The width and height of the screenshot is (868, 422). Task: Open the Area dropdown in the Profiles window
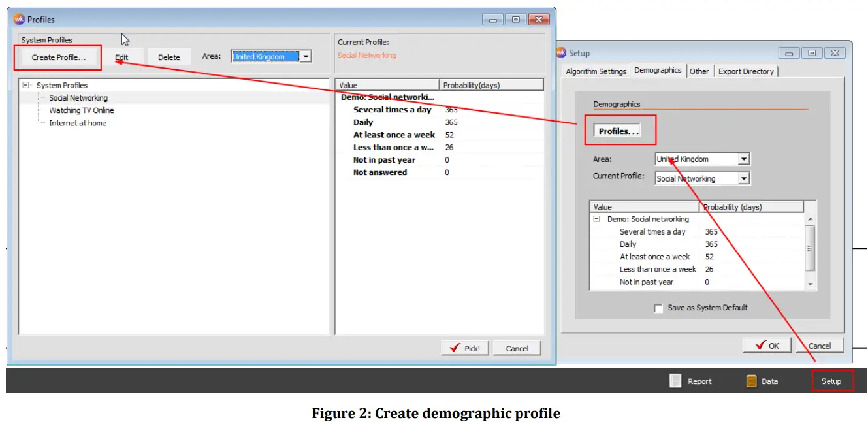pyautogui.click(x=306, y=56)
